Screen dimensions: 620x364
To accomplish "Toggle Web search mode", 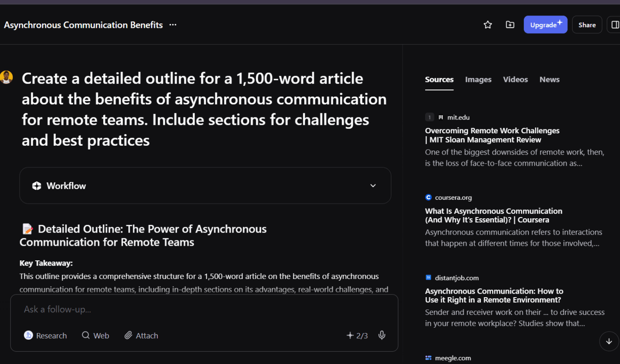I will 95,335.
